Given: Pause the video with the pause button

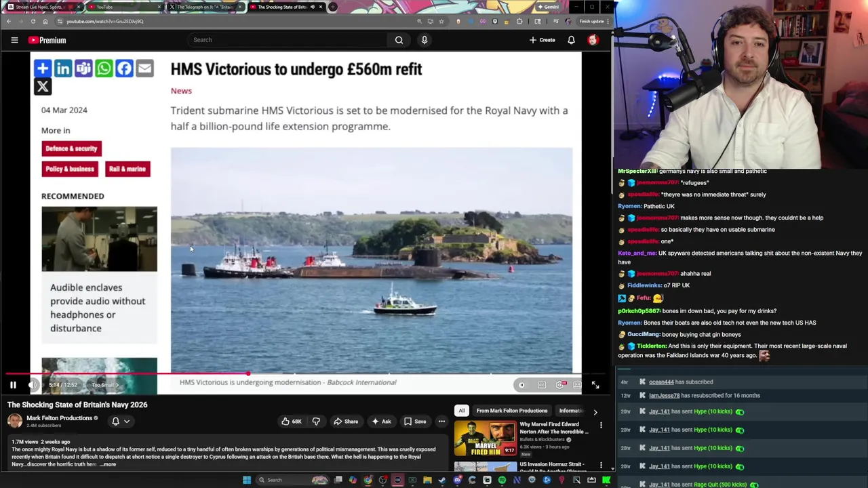Looking at the screenshot, I should pos(13,385).
